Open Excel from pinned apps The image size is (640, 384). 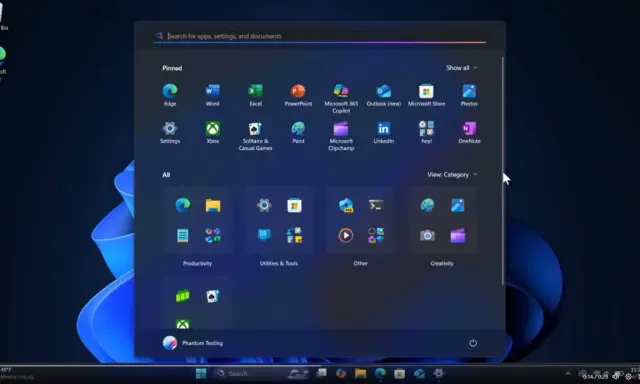[x=256, y=95]
